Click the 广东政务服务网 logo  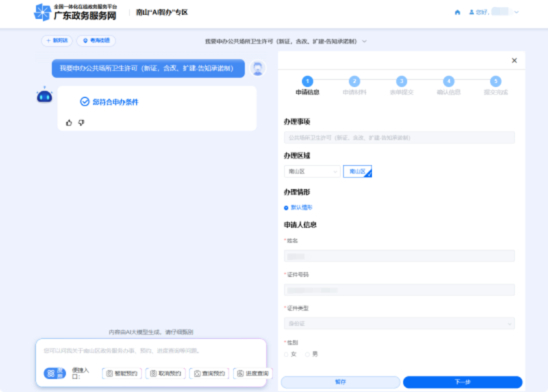(x=75, y=12)
